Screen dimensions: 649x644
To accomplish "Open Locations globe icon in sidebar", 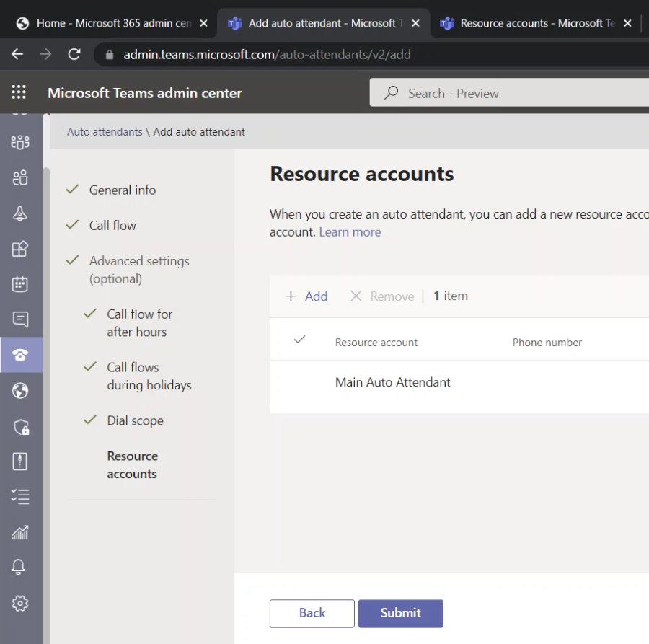I will (x=20, y=391).
